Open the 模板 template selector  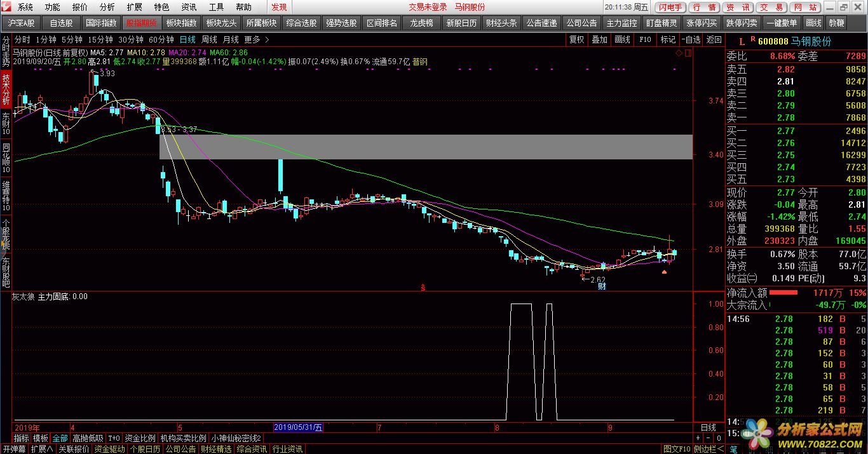pyautogui.click(x=41, y=438)
